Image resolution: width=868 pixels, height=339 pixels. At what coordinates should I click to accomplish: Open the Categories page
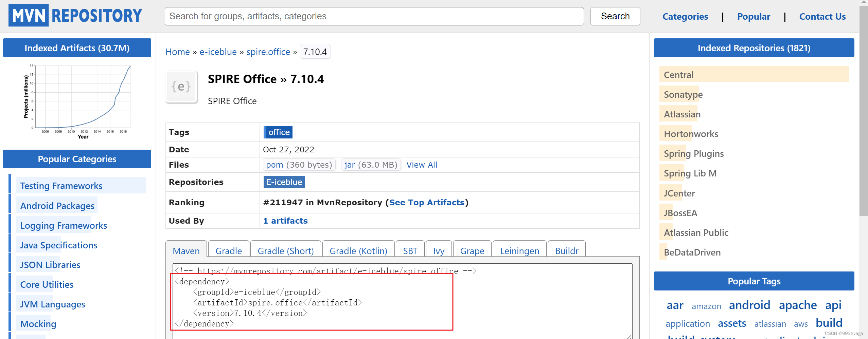[x=685, y=16]
